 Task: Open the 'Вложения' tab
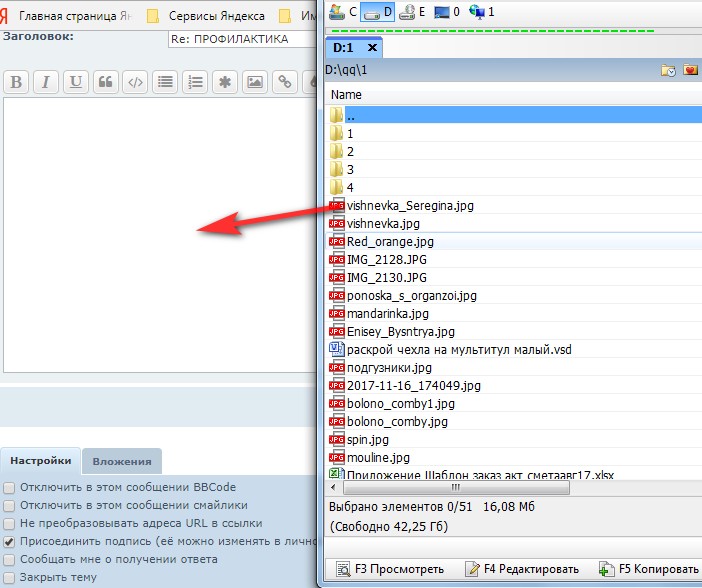tap(122, 461)
